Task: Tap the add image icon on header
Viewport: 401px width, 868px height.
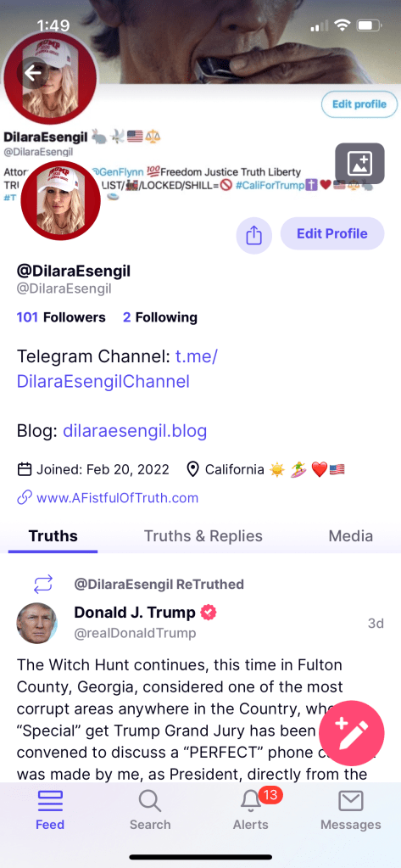Action: click(x=359, y=163)
